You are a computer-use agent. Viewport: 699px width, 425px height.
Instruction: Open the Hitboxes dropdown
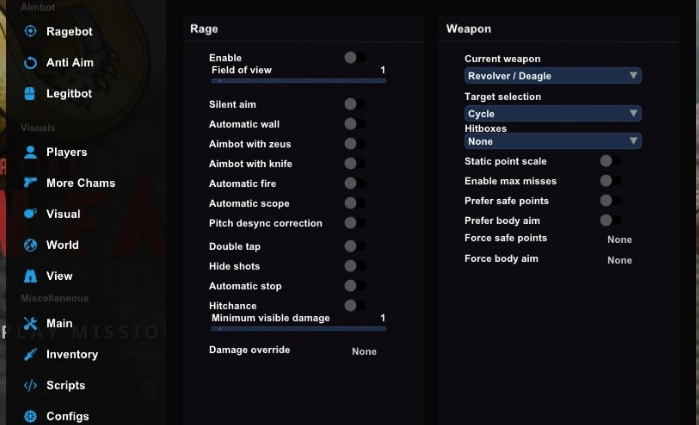[x=552, y=142]
